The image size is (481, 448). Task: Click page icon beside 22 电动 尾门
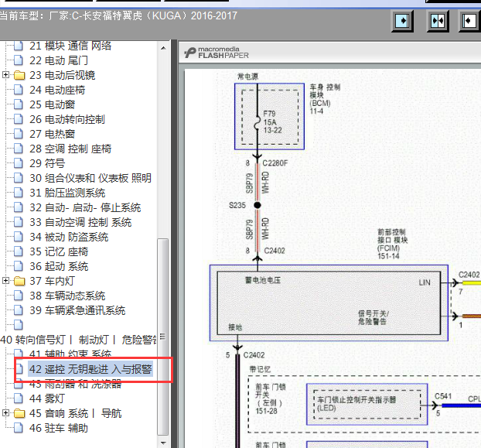point(19,60)
